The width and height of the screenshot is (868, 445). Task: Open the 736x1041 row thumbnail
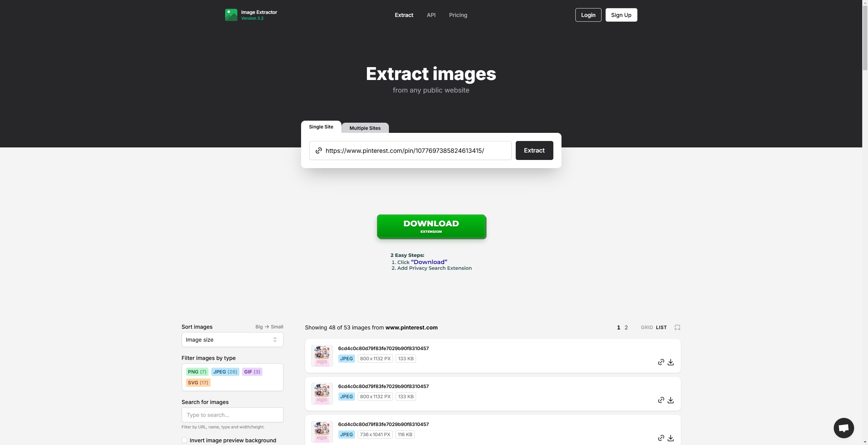322,432
